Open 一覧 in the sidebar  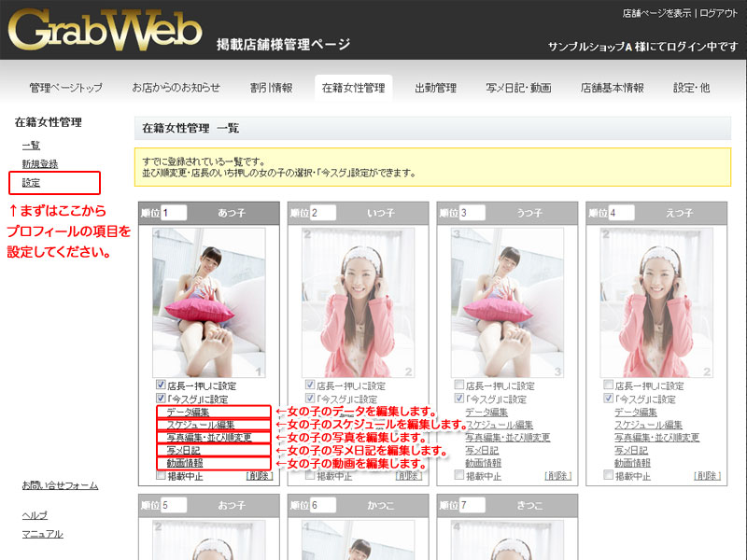click(31, 146)
